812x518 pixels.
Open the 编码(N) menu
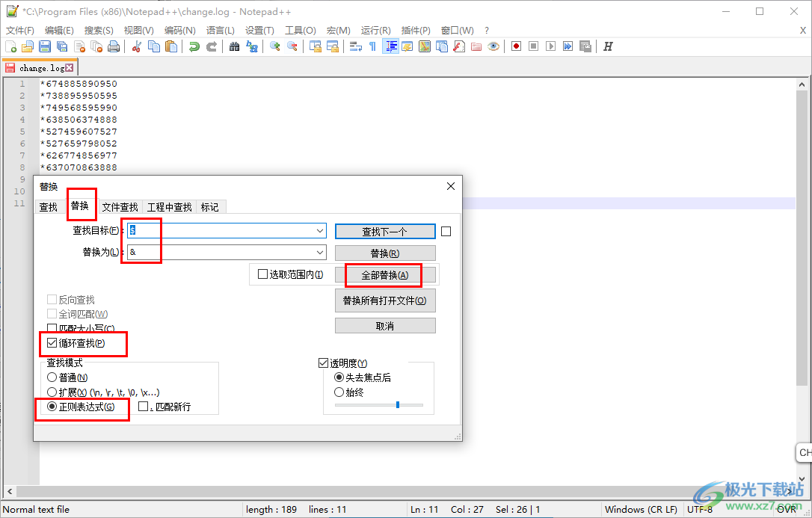pos(179,31)
